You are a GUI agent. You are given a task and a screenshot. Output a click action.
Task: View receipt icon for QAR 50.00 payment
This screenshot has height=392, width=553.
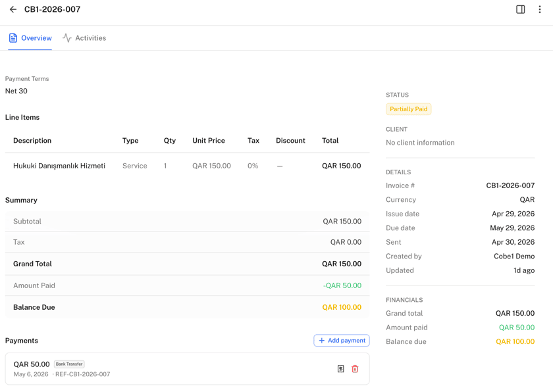(x=341, y=369)
